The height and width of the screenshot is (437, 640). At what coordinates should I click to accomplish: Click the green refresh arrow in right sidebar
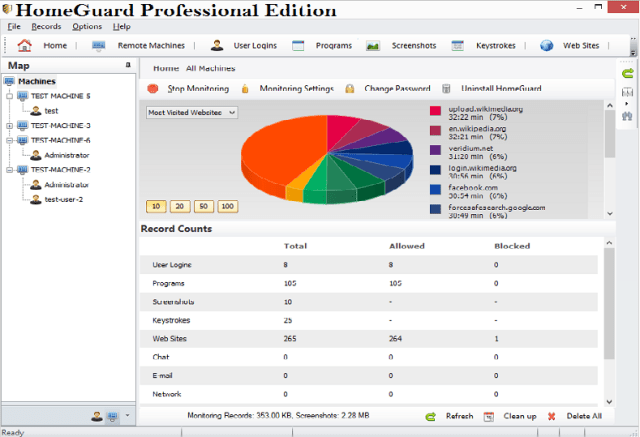pyautogui.click(x=628, y=73)
